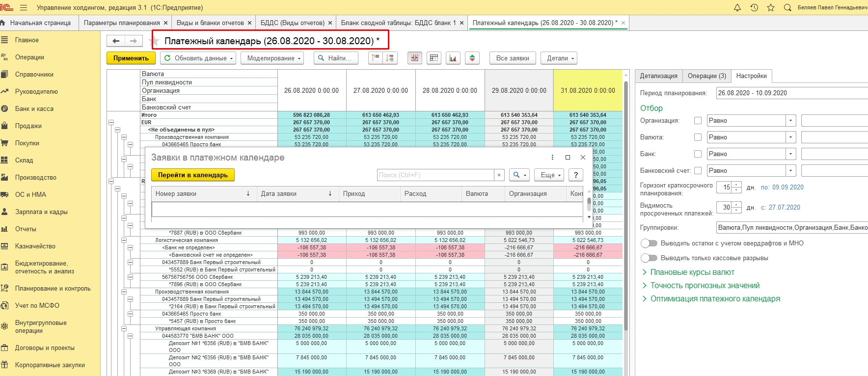Open the history clock icon
This screenshot has width=868, height=376.
pos(754,7)
